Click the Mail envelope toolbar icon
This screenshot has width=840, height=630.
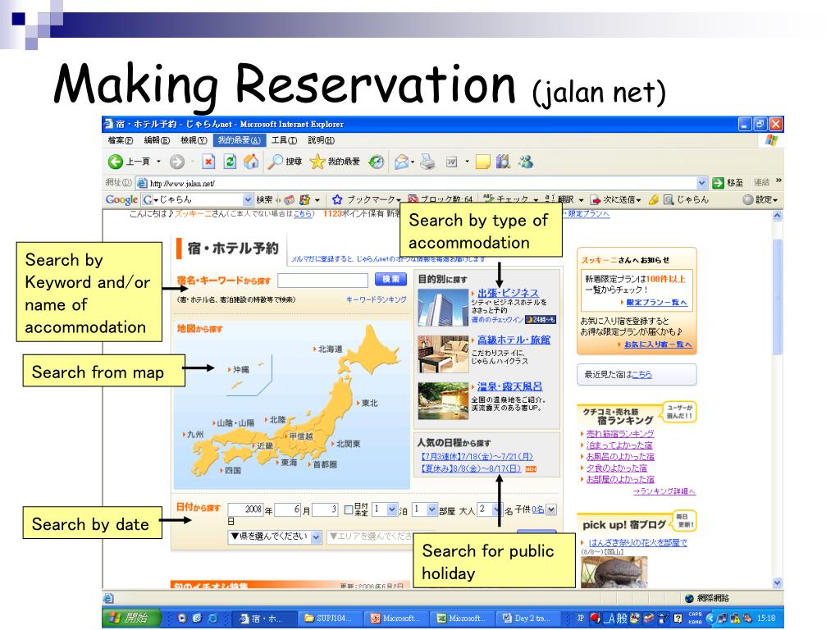(x=402, y=162)
